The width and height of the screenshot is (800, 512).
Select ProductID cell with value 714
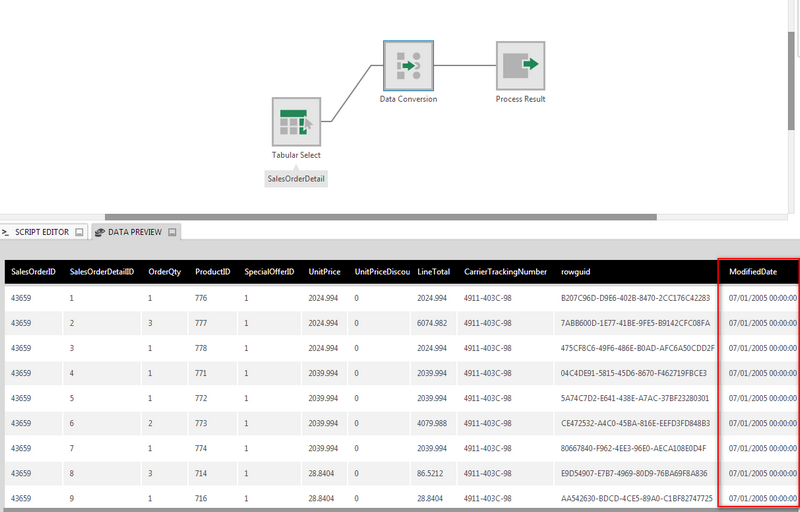click(203, 473)
